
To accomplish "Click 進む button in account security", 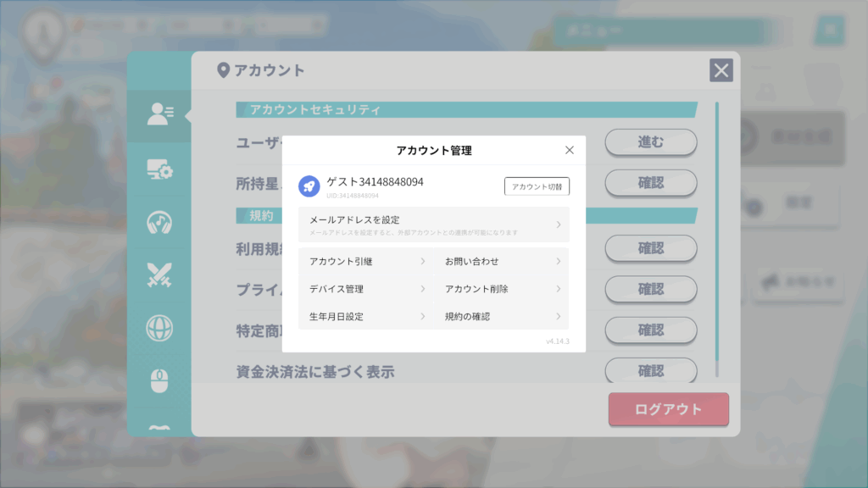I will coord(650,142).
